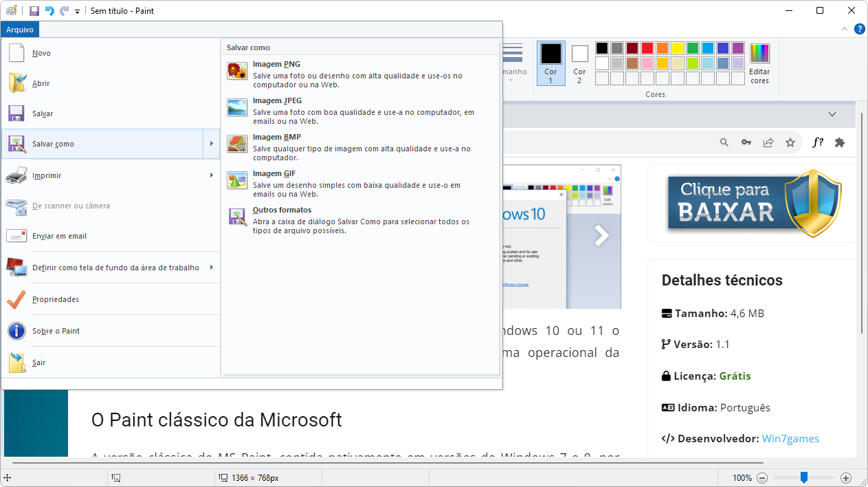
Task: Undo the last action in quick access toolbar
Action: (x=49, y=11)
